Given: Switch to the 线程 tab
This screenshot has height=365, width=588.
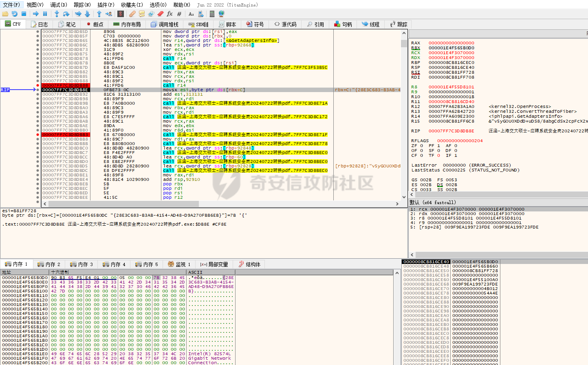Looking at the screenshot, I should tap(370, 24).
